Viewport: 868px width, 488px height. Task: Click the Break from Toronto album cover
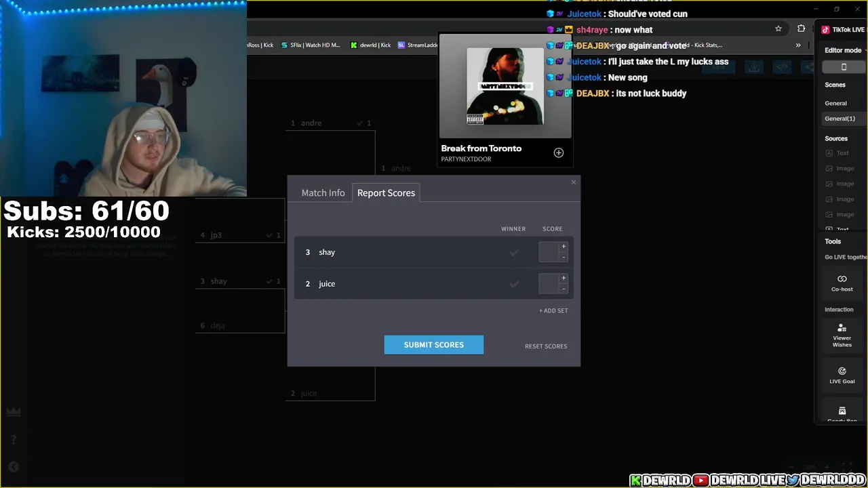point(505,86)
